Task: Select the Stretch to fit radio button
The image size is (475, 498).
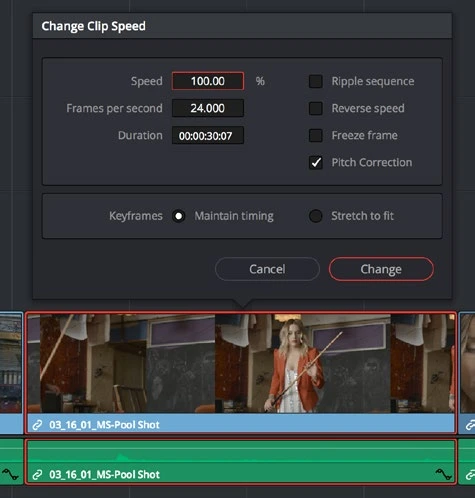Action: click(315, 216)
